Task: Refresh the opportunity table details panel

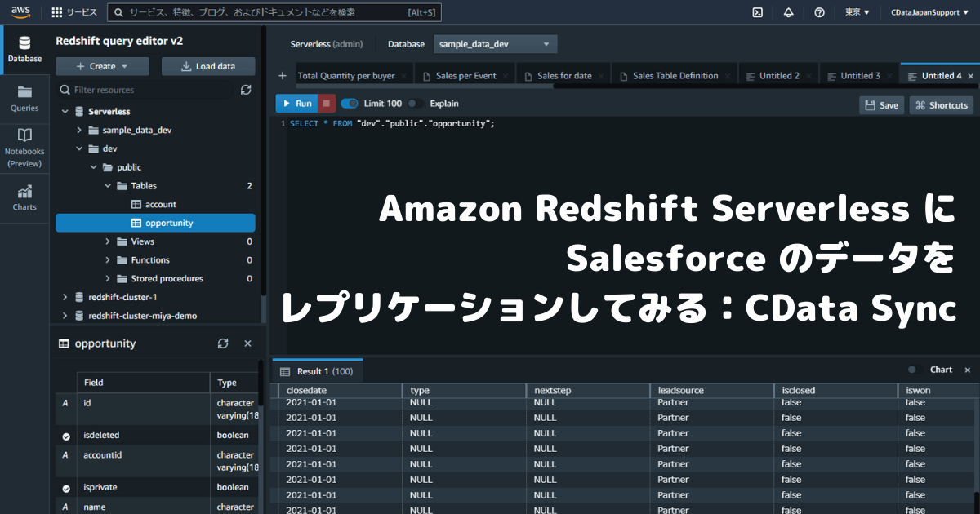Action: tap(223, 343)
